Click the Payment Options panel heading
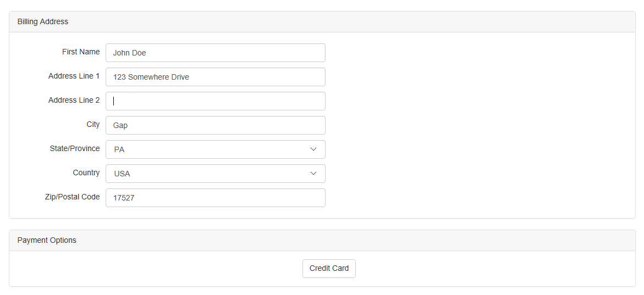Image resolution: width=644 pixels, height=295 pixels. pos(47,240)
